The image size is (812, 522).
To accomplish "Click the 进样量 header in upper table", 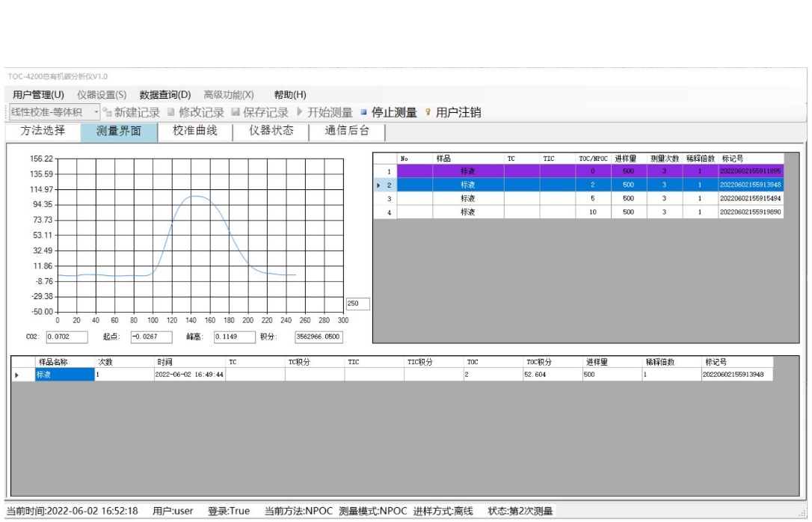I will click(x=629, y=159).
